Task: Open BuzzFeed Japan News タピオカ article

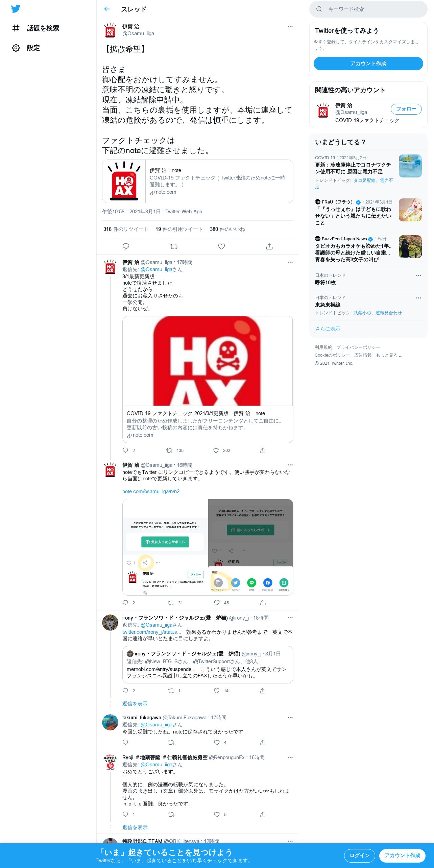Action: tap(368, 249)
